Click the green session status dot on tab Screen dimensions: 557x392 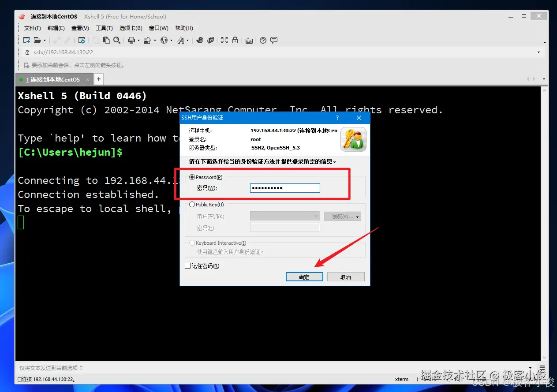point(21,80)
